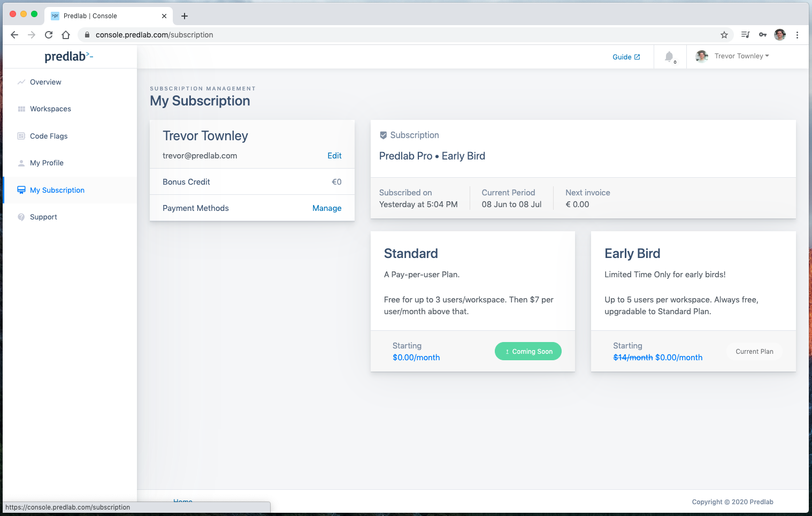Open a new browser tab
Screen dimensions: 812x516
(185, 16)
